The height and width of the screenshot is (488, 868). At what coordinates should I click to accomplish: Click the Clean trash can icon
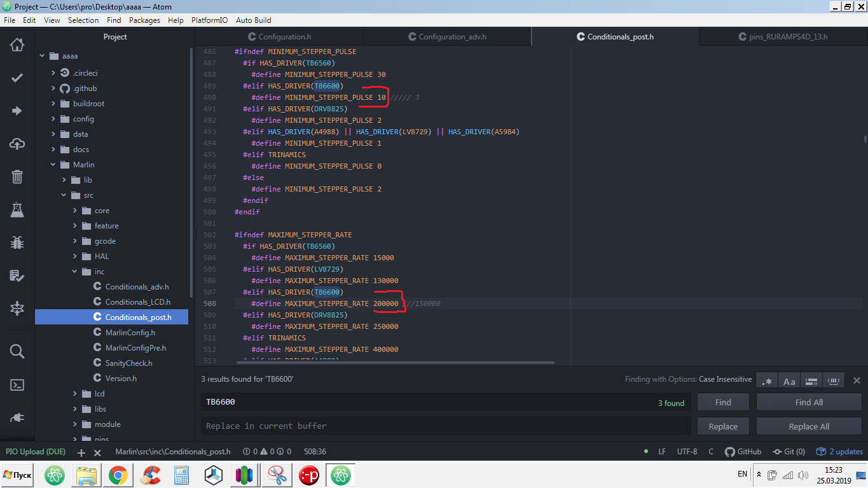point(17,176)
